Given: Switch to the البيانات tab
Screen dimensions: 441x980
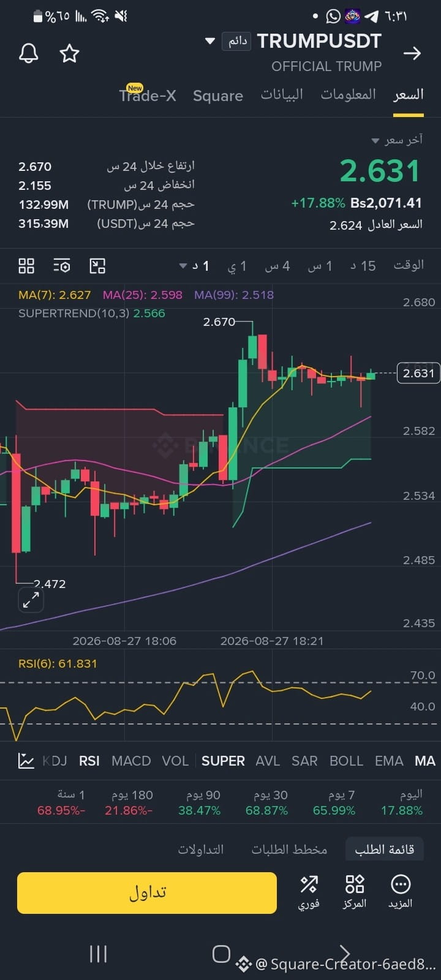Looking at the screenshot, I should click(x=282, y=95).
